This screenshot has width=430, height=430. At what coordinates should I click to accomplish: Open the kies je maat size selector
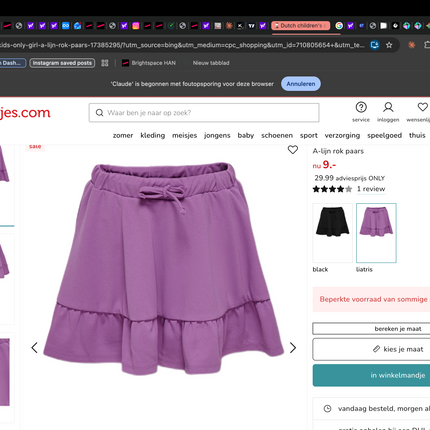[371, 349]
